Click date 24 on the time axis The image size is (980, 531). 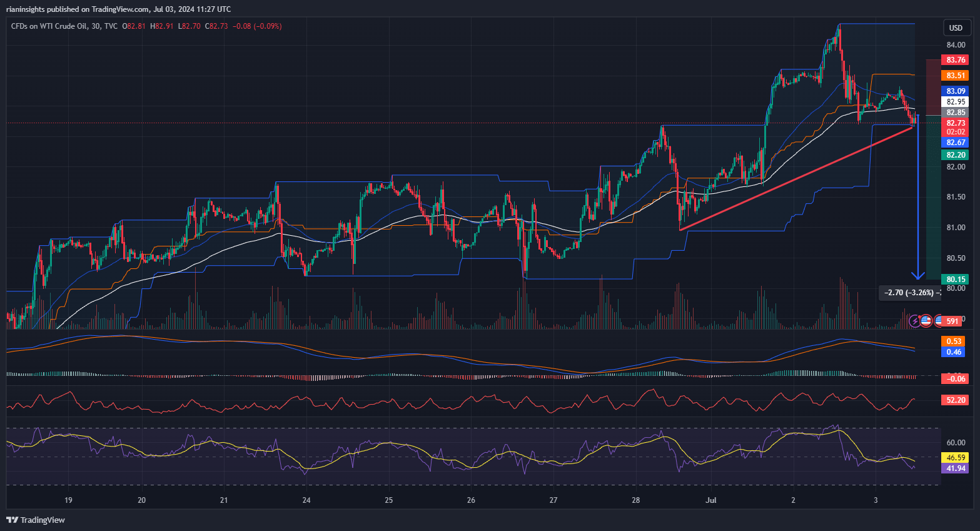306,500
